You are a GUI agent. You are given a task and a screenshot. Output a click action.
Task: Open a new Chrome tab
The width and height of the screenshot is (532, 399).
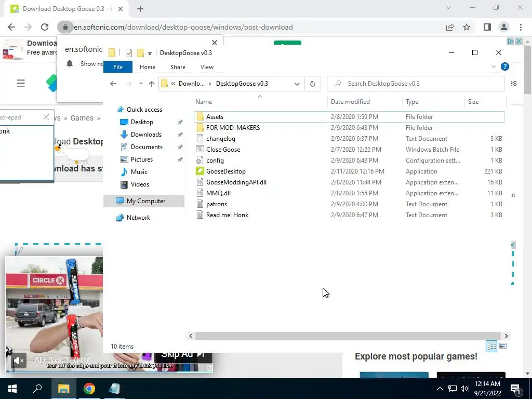140,9
